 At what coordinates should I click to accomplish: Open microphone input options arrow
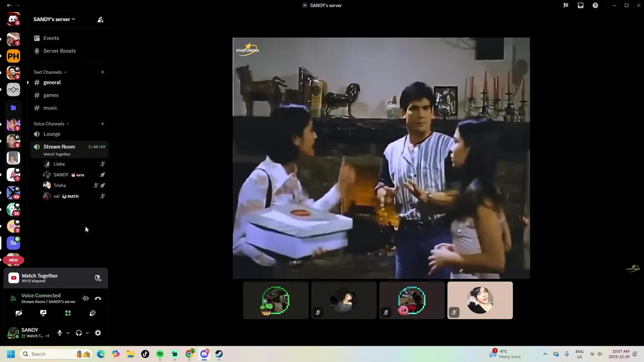(x=68, y=333)
